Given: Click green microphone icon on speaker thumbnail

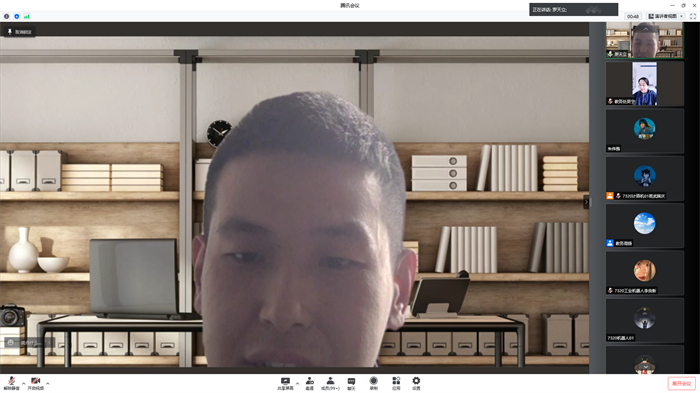Looking at the screenshot, I should [x=610, y=54].
